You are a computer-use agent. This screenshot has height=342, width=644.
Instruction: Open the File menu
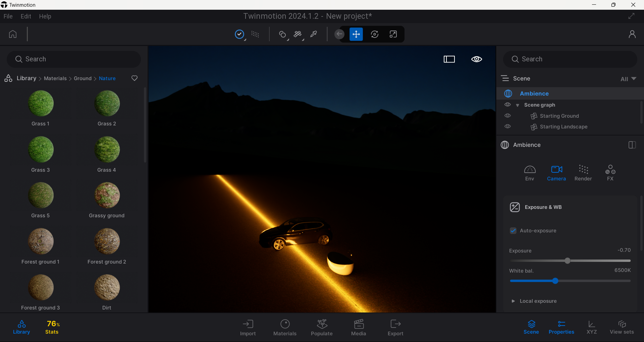click(8, 16)
